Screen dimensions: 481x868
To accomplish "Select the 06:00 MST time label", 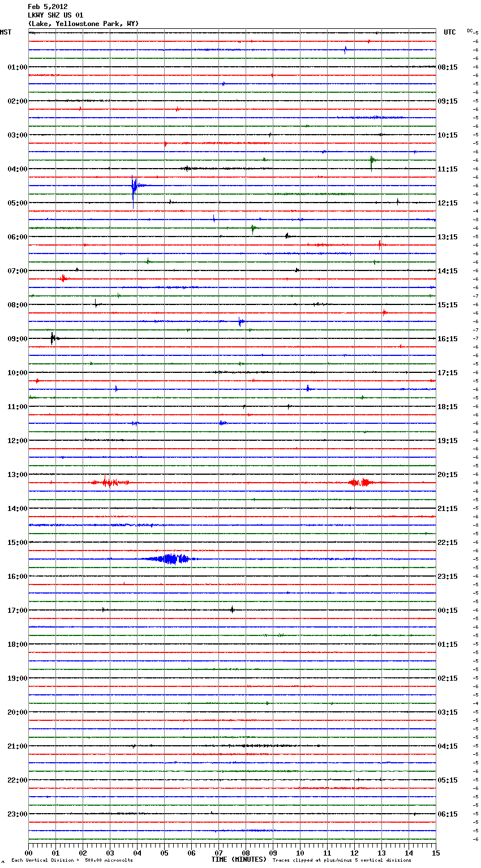I will 17,237.
